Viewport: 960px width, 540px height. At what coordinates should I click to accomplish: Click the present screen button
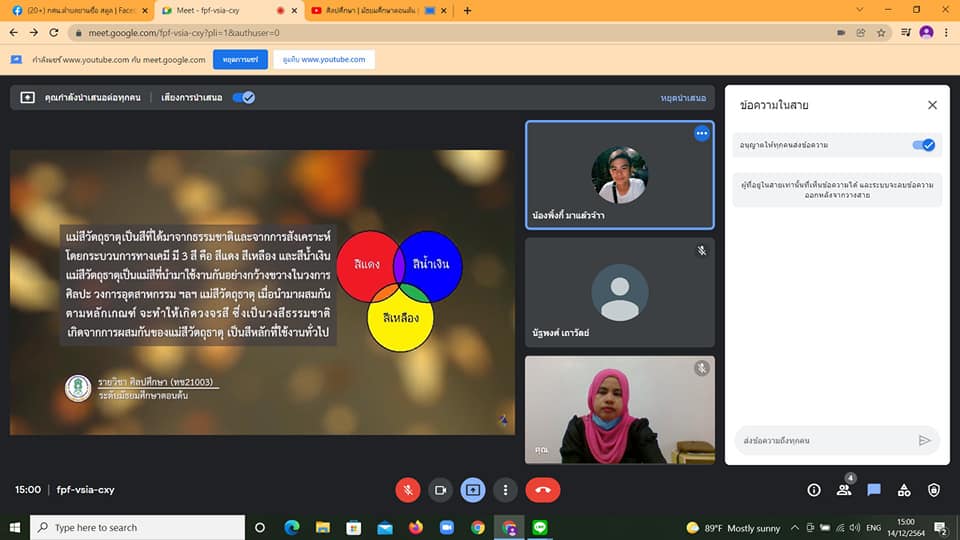point(473,490)
